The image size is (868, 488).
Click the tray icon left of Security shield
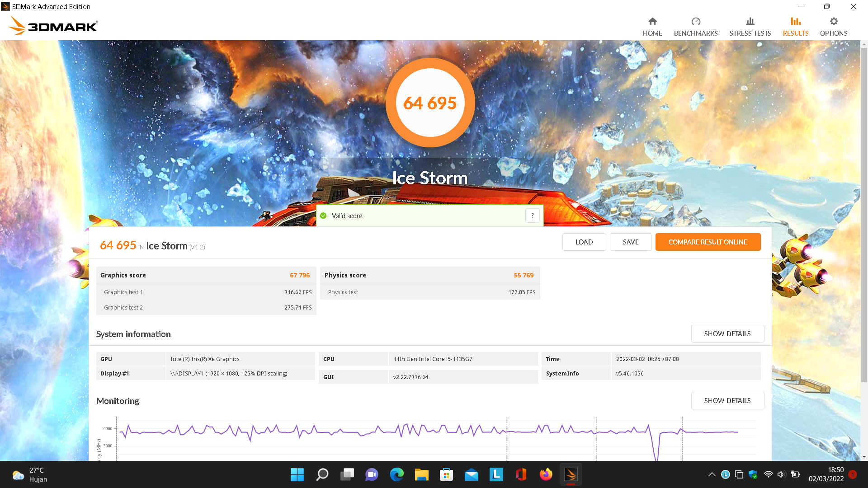[739, 474]
